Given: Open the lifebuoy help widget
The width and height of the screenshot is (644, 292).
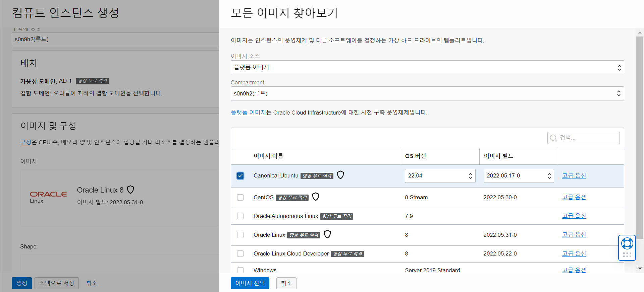Looking at the screenshot, I should pos(627,243).
